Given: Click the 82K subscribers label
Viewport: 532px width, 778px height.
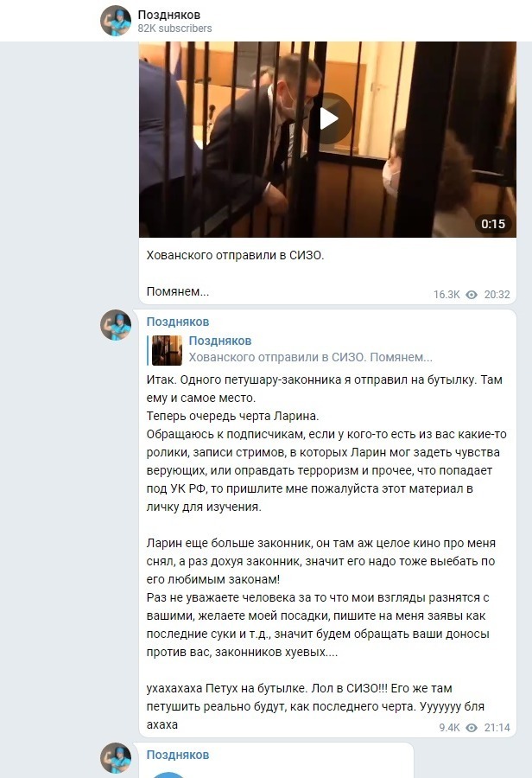Looking at the screenshot, I should 174,29.
